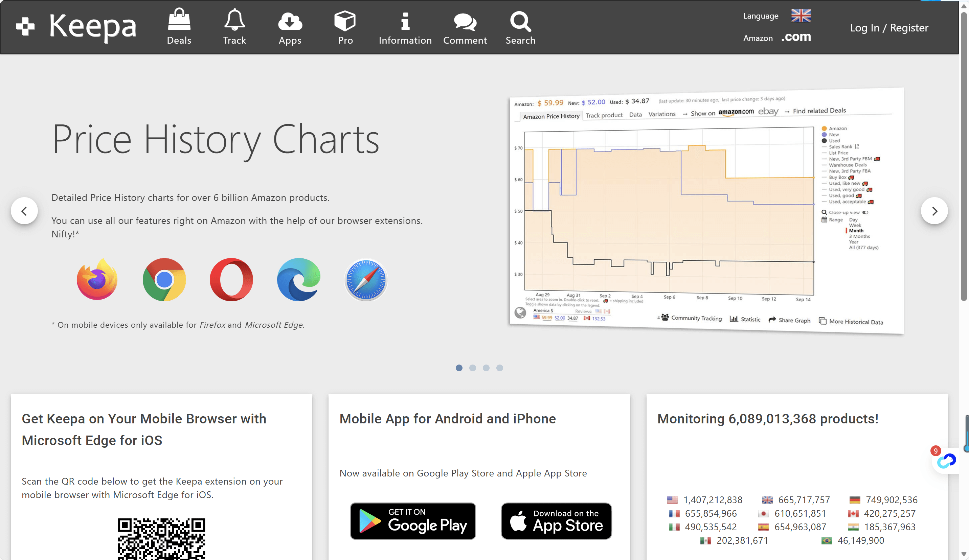Click the Pro box icon

click(x=345, y=21)
